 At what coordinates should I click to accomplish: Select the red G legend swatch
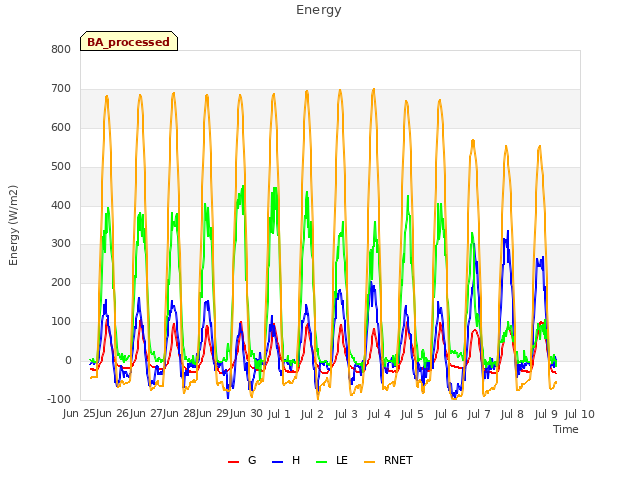(x=233, y=461)
